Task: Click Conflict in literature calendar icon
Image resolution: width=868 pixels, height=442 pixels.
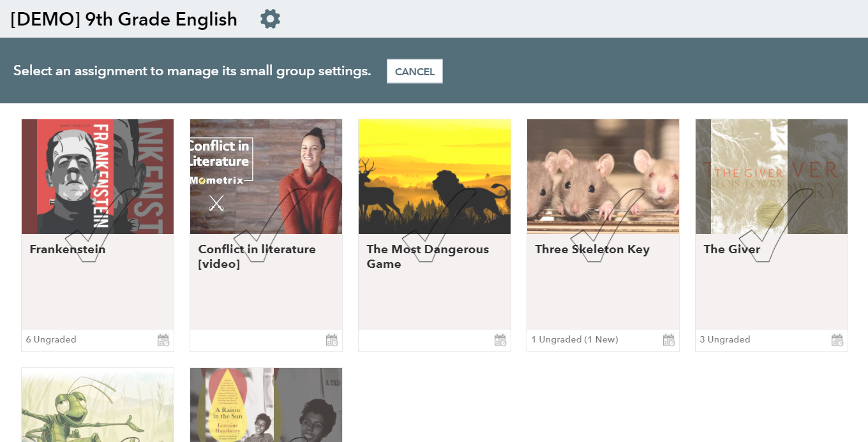Action: (x=332, y=340)
